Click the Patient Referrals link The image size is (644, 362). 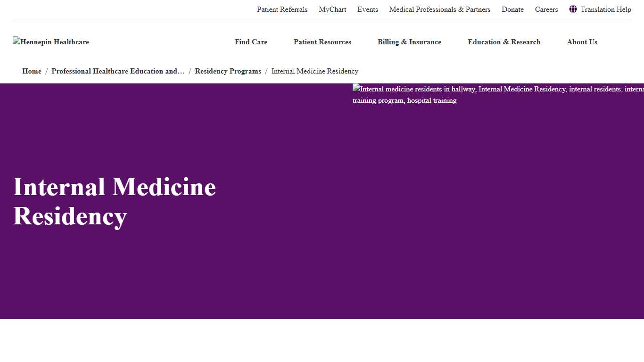pos(282,9)
